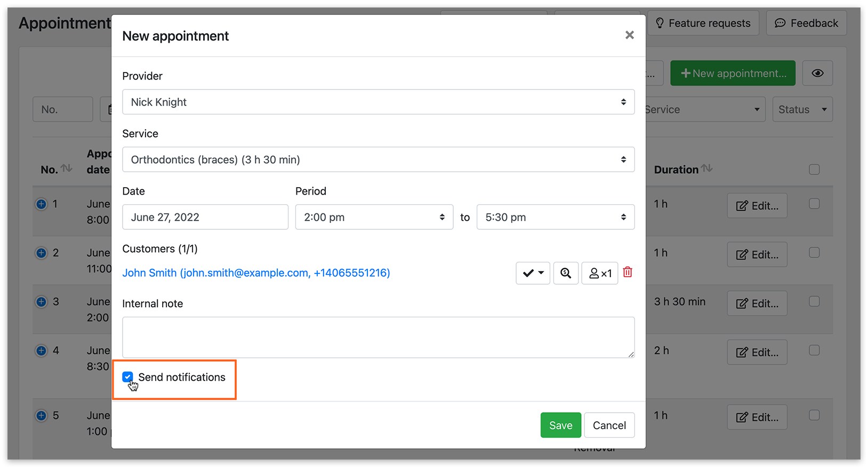Click the No. filter input field
The height and width of the screenshot is (467, 868).
pyautogui.click(x=63, y=109)
